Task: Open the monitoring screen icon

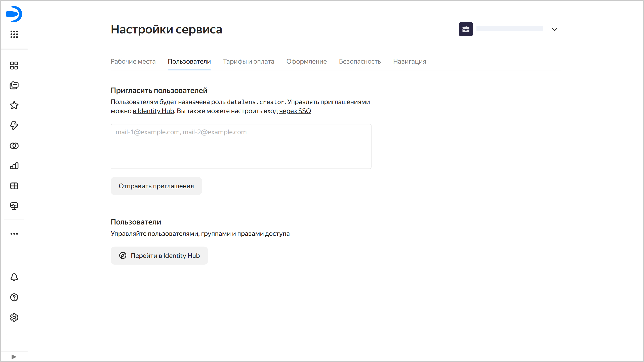Action: pyautogui.click(x=14, y=206)
